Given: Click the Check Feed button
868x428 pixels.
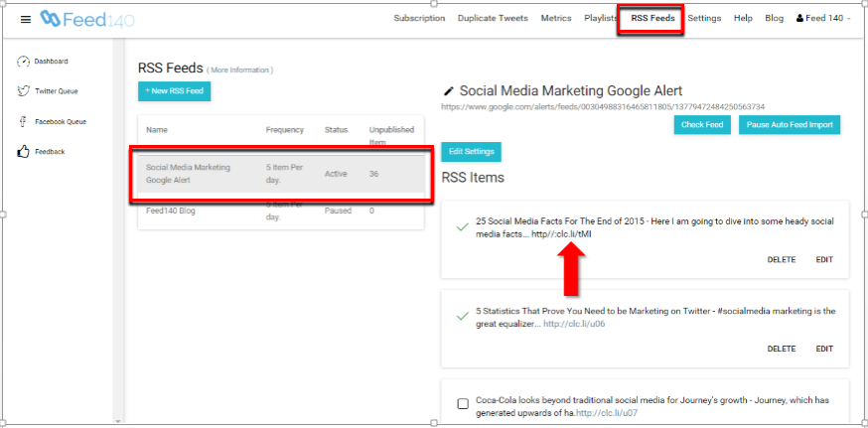Looking at the screenshot, I should click(x=702, y=125).
